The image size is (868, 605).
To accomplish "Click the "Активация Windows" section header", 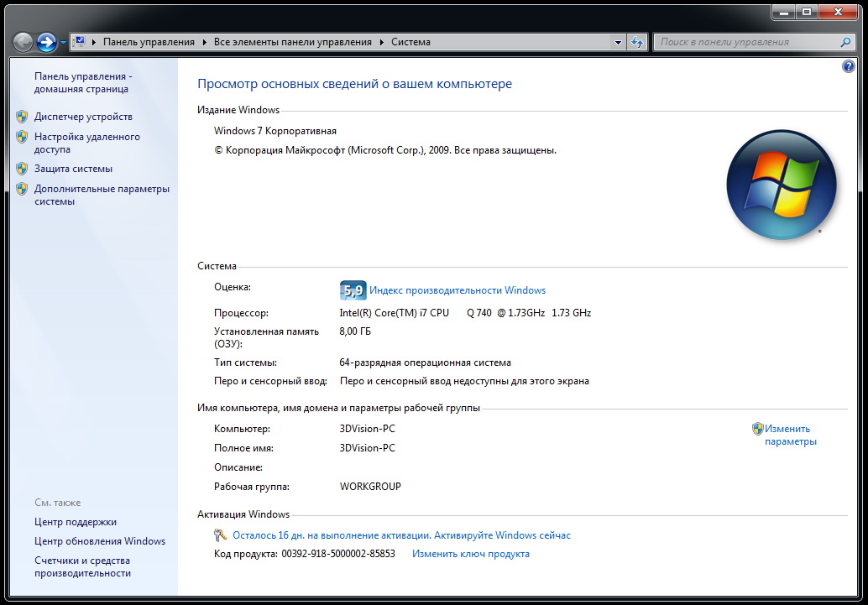I will [243, 514].
